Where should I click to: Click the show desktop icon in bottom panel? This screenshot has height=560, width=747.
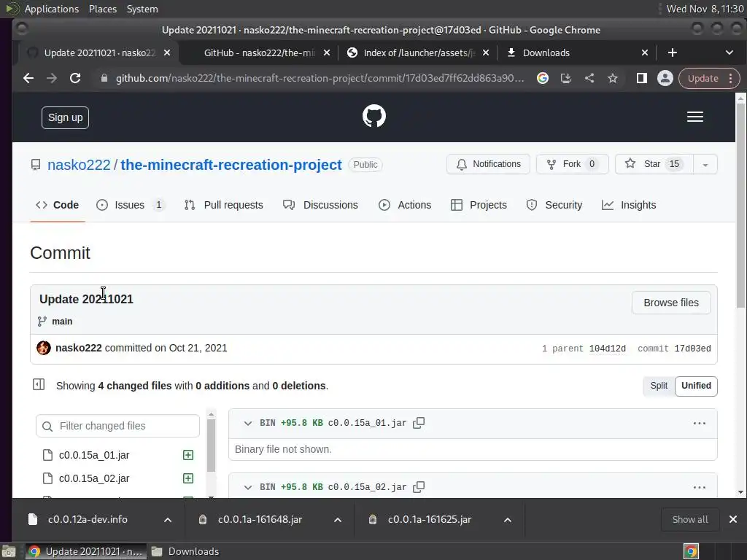click(x=9, y=551)
